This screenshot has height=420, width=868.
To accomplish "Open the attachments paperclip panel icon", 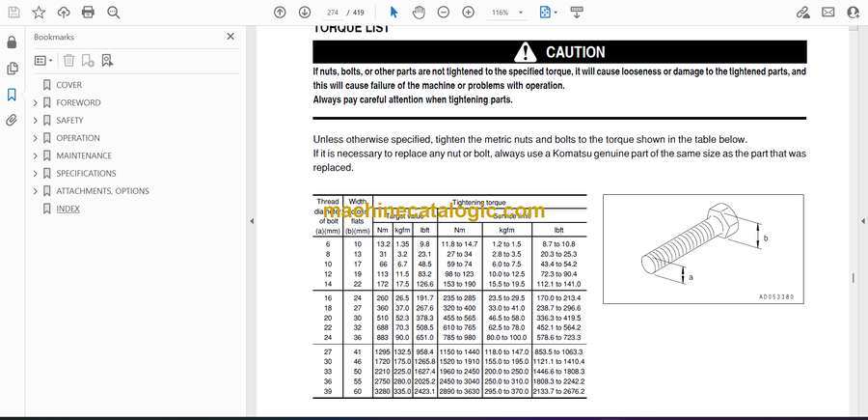I will pyautogui.click(x=13, y=121).
